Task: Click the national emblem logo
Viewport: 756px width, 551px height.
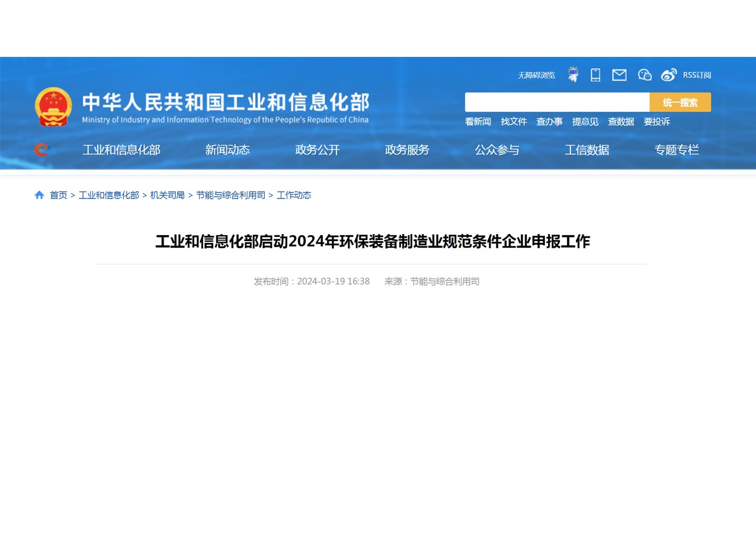Action: point(53,107)
